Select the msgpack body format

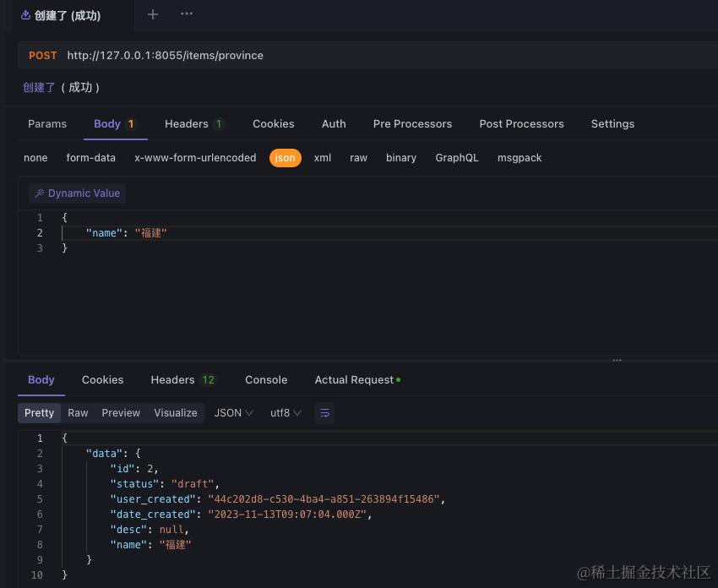click(519, 158)
